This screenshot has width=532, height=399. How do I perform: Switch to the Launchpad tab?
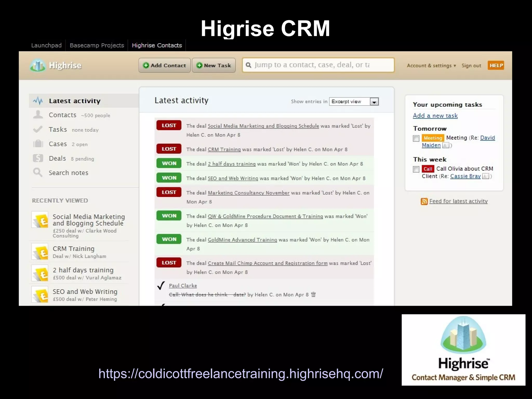pyautogui.click(x=46, y=45)
